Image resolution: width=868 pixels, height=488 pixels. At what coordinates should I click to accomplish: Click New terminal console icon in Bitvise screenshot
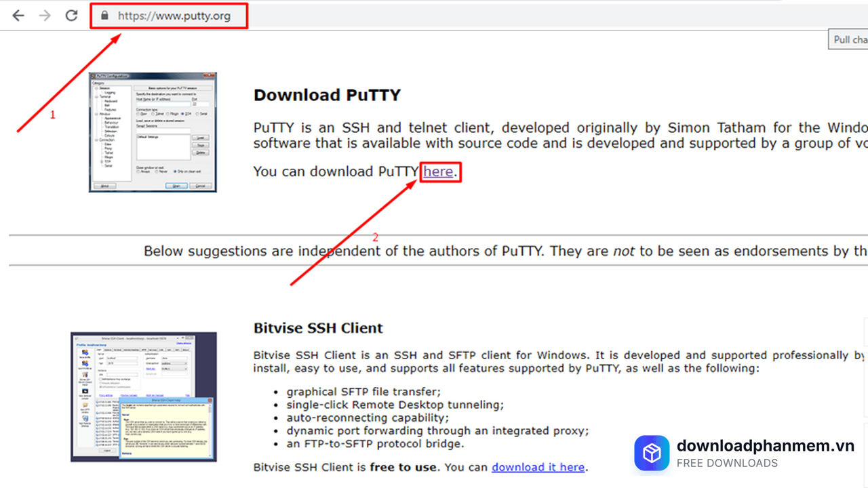pos(85,392)
